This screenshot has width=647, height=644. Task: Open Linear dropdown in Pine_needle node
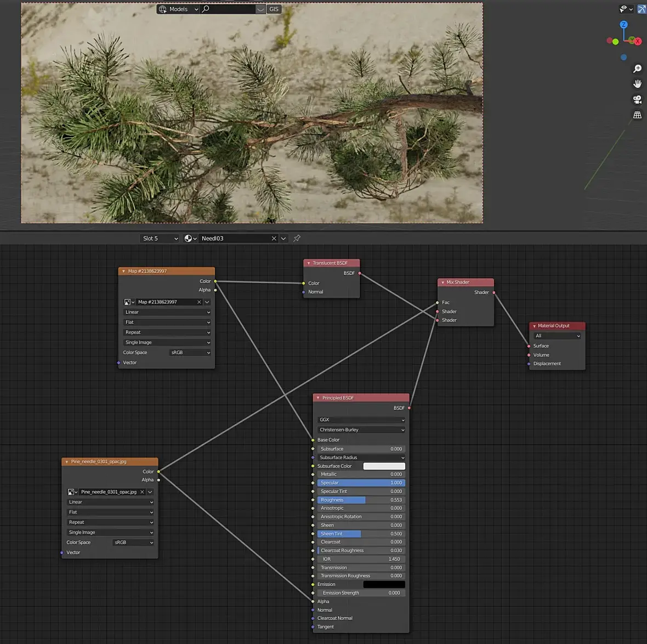[x=111, y=502]
